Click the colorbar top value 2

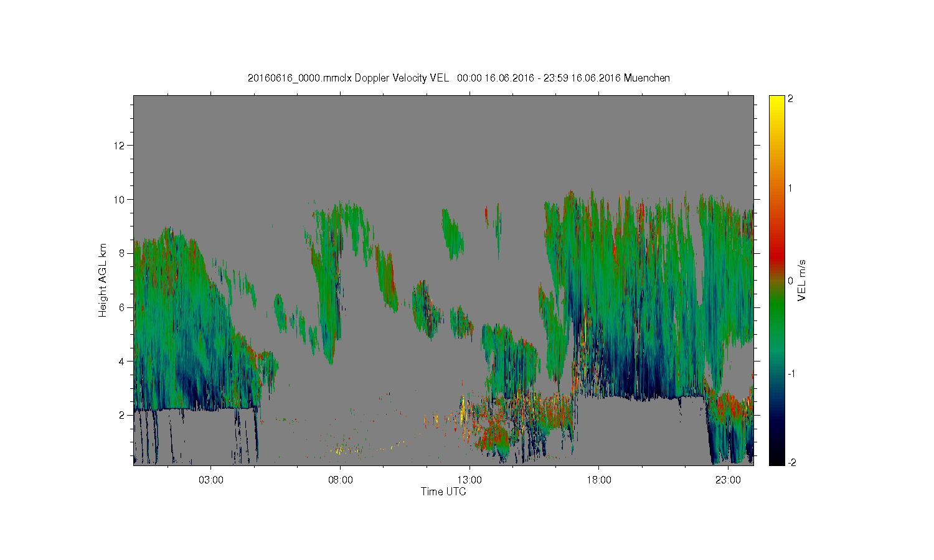[x=791, y=99]
